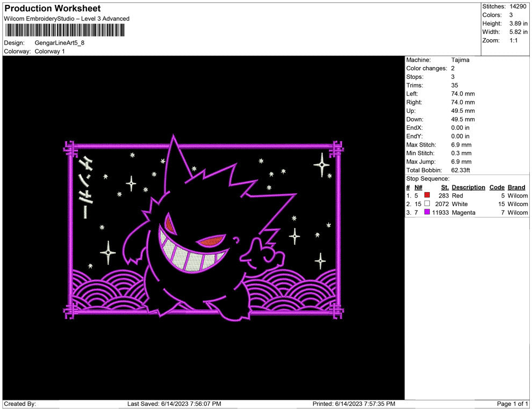The width and height of the screenshot is (532, 409).
Task: Click the Code column header
Action: pyautogui.click(x=497, y=187)
